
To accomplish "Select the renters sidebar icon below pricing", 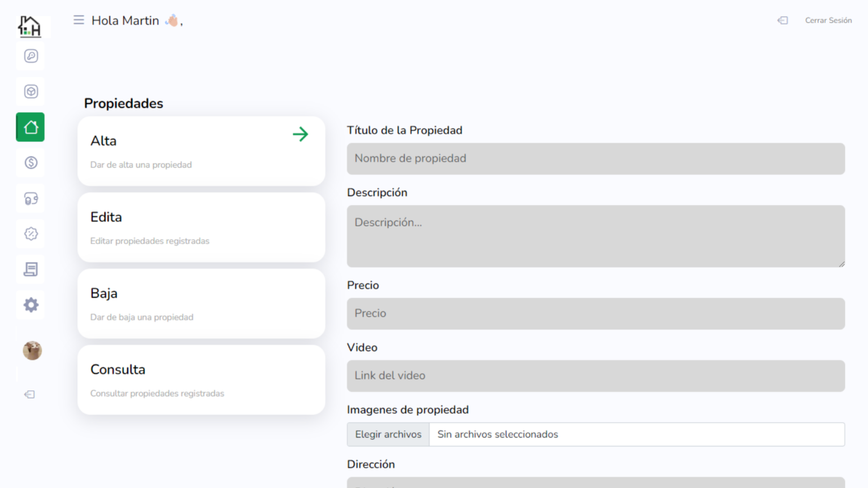I will [31, 198].
